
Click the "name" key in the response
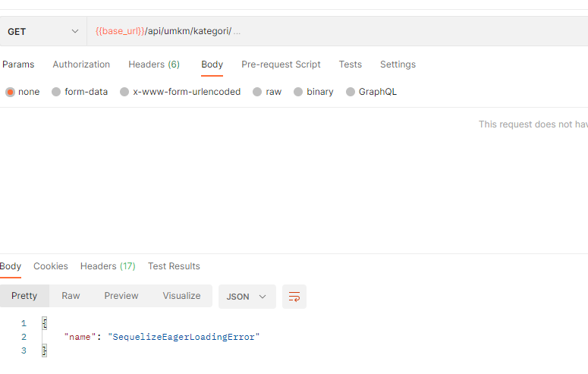coord(80,337)
